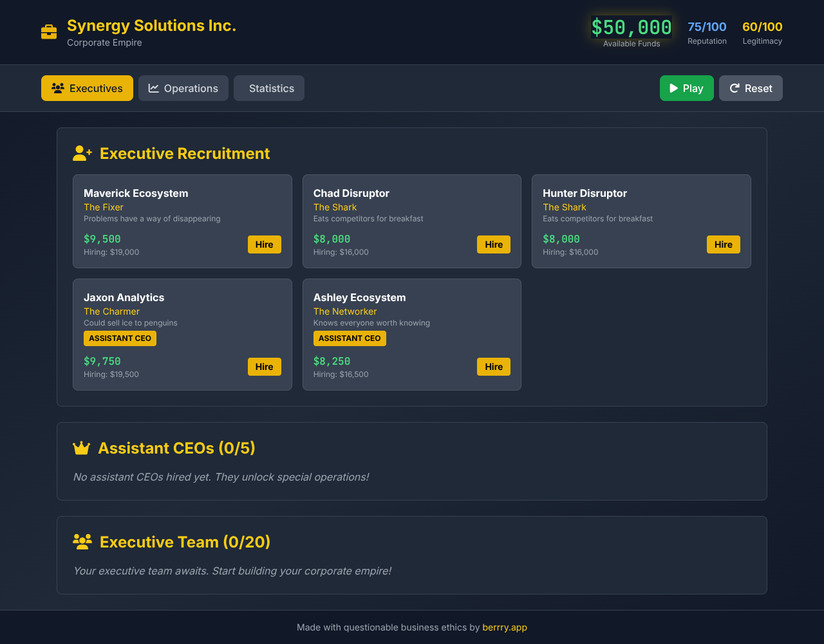
Task: Hire Hunter Disruptor
Action: [723, 244]
